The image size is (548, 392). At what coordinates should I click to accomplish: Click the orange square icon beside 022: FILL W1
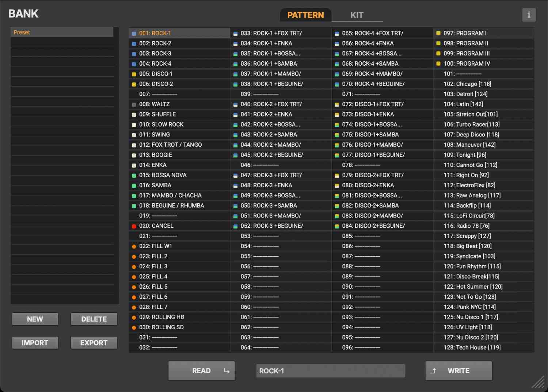(134, 246)
